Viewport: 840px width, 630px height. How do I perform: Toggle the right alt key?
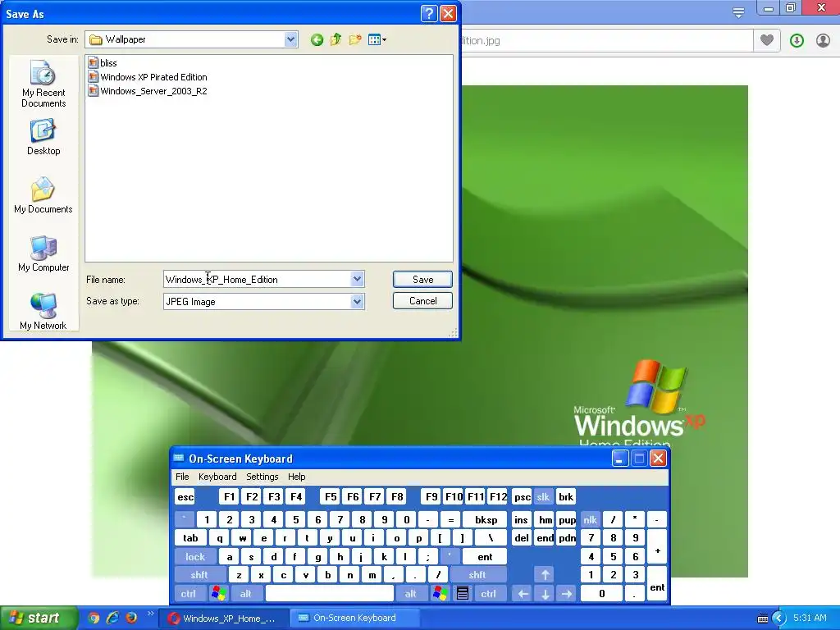pyautogui.click(x=411, y=594)
